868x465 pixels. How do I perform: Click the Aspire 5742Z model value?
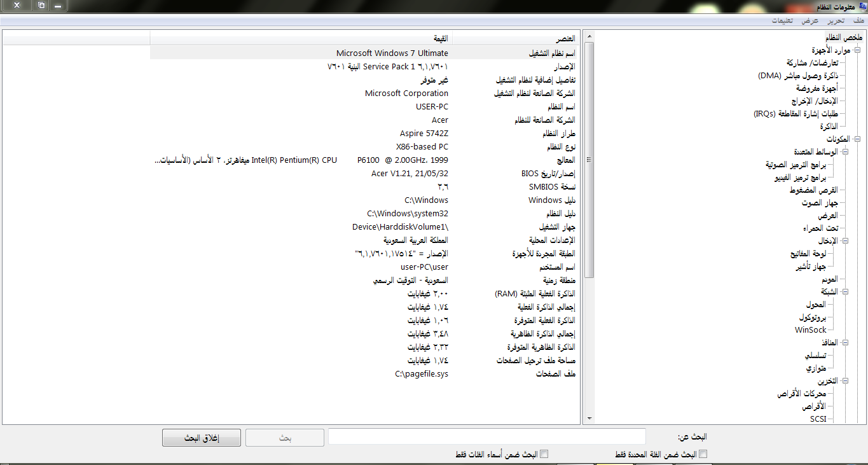tap(424, 134)
